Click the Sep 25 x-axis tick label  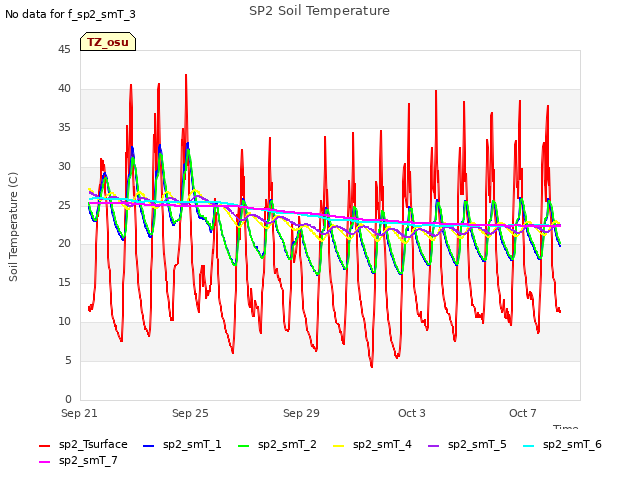pos(190,413)
